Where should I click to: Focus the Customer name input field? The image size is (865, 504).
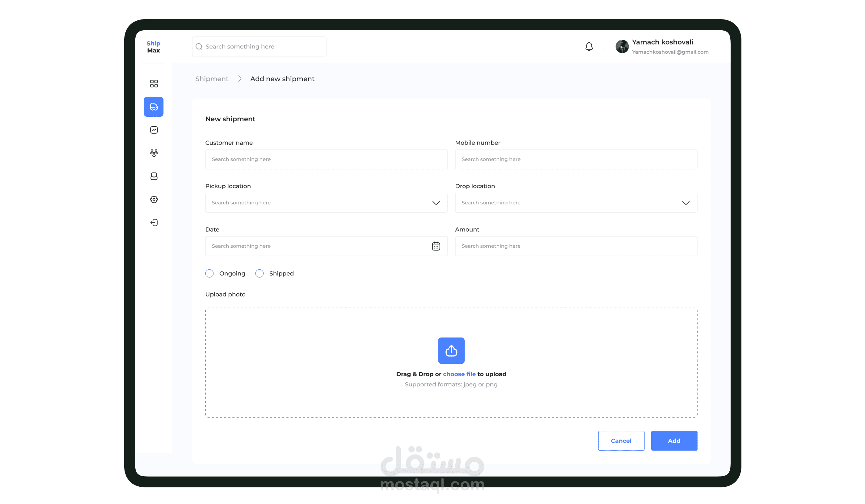point(326,159)
